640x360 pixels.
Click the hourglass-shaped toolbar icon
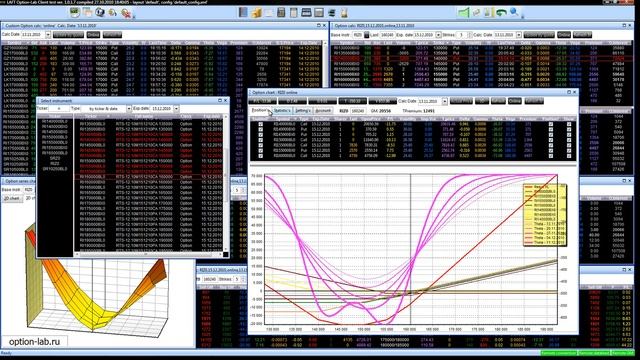(x=344, y=13)
